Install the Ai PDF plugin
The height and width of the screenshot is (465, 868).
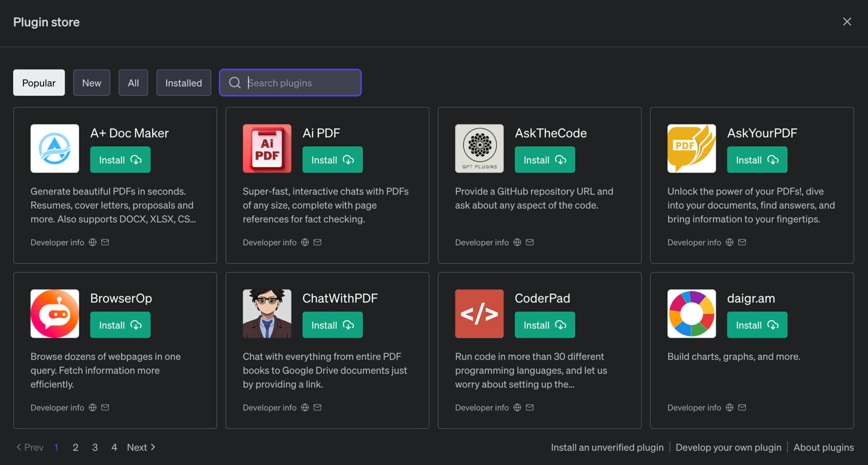click(332, 160)
